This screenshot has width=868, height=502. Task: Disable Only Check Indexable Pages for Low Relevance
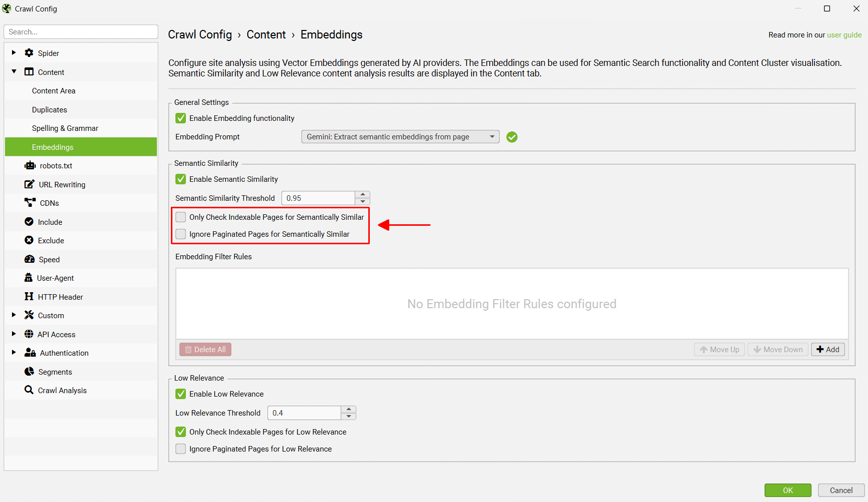180,432
